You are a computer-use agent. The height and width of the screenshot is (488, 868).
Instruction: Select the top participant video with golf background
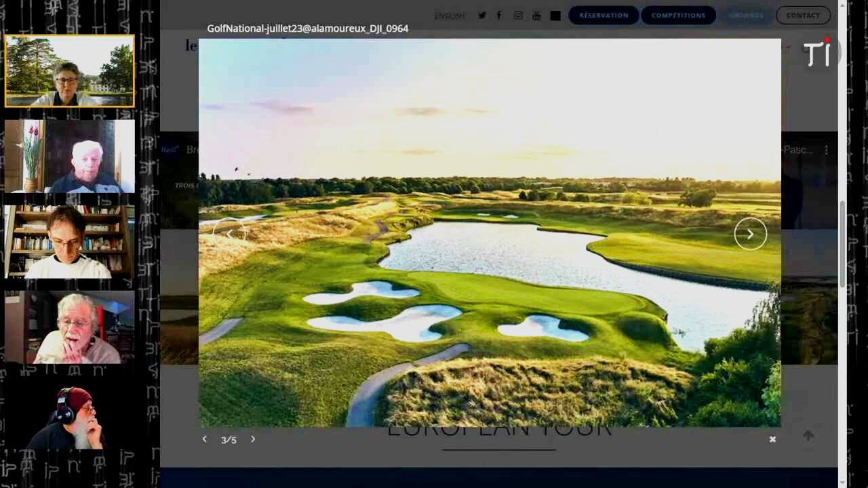(70, 71)
